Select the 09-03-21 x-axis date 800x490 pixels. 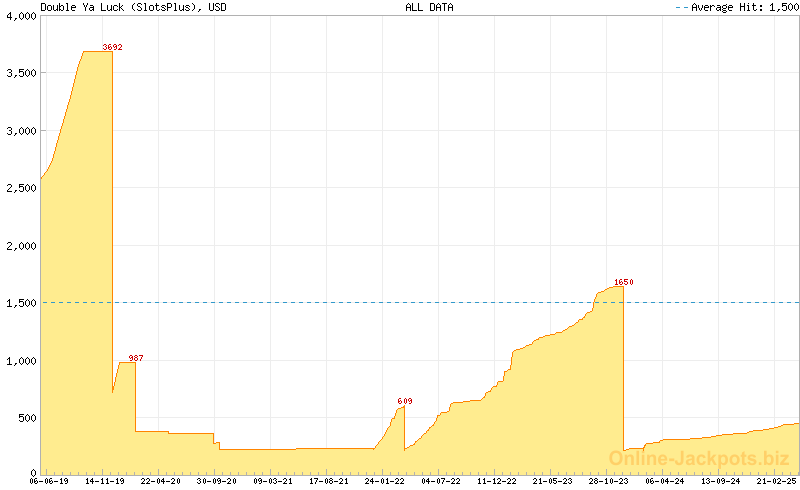pyautogui.click(x=272, y=481)
